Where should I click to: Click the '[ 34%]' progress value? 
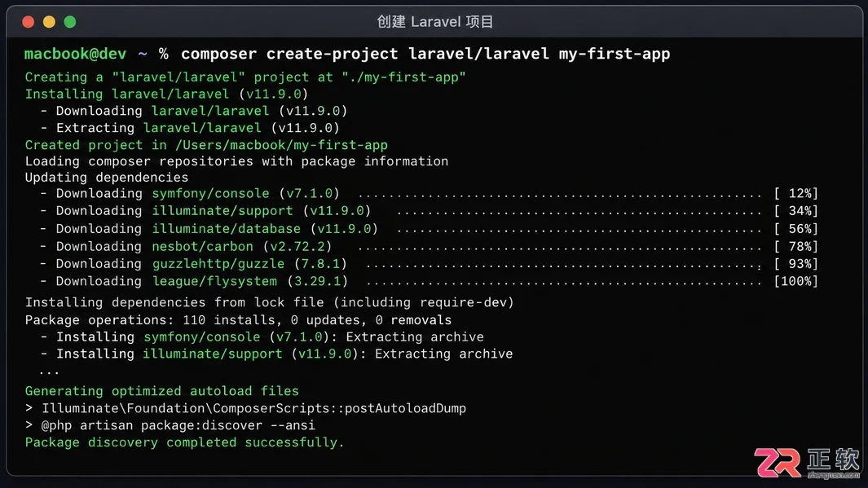pyautogui.click(x=796, y=211)
